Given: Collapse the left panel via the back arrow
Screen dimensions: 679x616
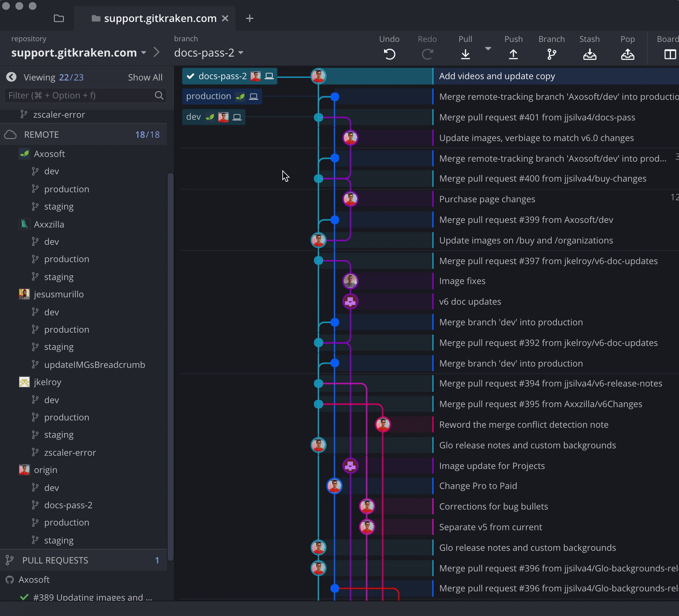Looking at the screenshot, I should click(11, 77).
